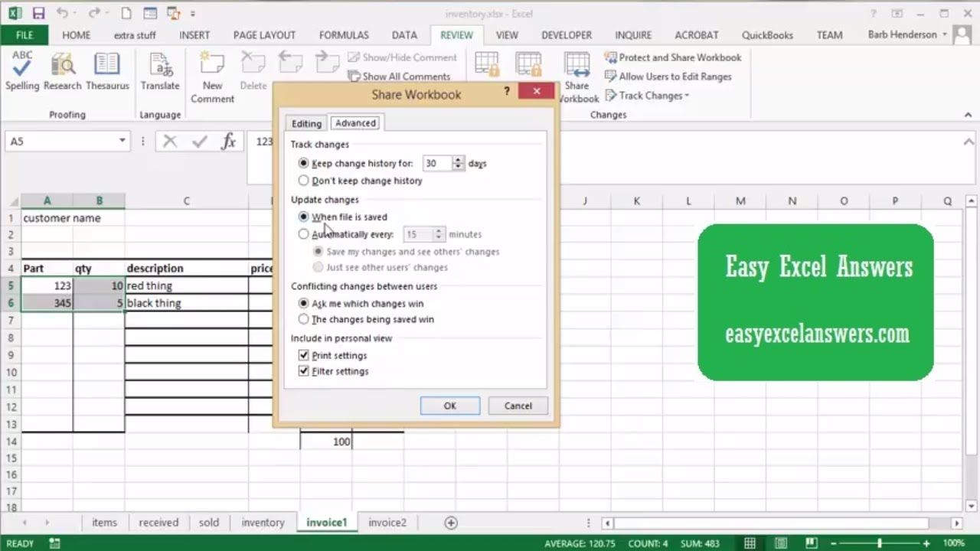Click Show All Comments
This screenshot has width=980, height=551.
click(x=399, y=77)
